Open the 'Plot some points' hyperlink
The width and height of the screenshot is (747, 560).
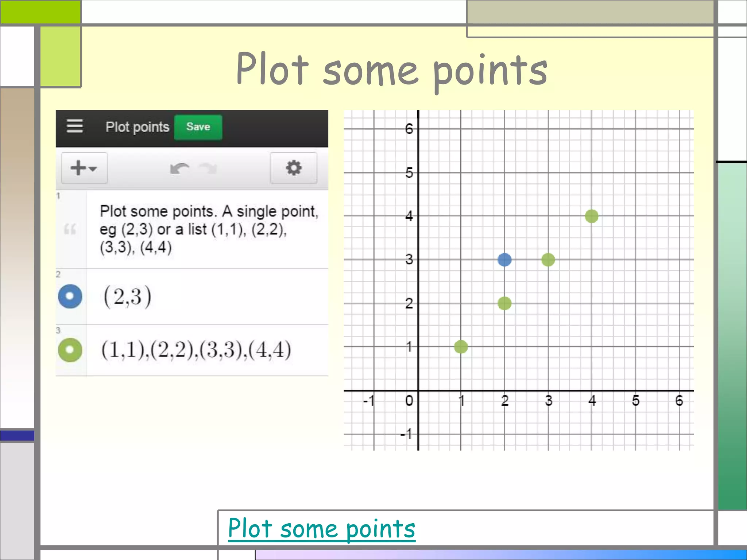[x=322, y=529]
